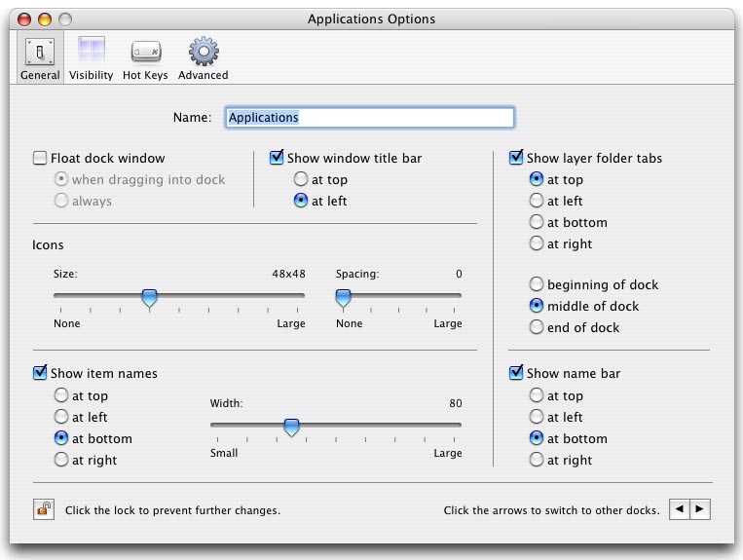743x560 pixels.
Task: Click the Name text field
Action: pyautogui.click(x=370, y=118)
